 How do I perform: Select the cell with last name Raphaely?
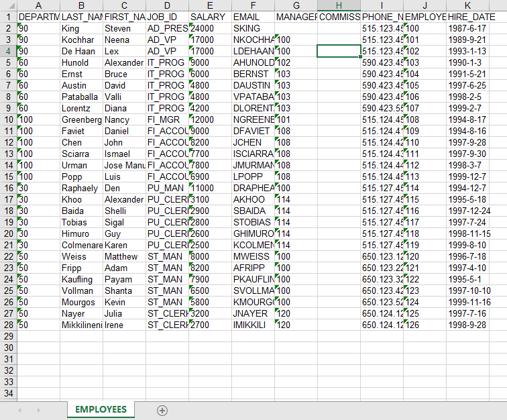[82, 188]
